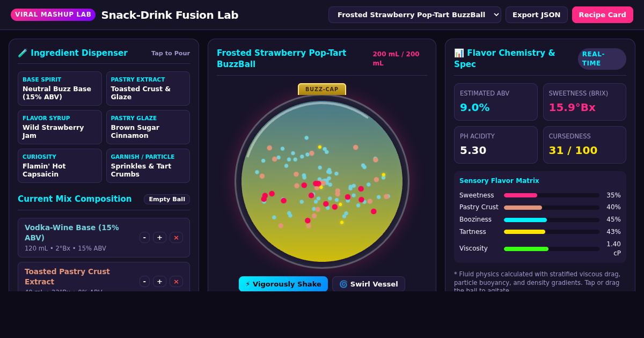This screenshot has width=644, height=338.
Task: Pour Flamin' Hot Capsaicin curiosity
Action: click(x=60, y=166)
